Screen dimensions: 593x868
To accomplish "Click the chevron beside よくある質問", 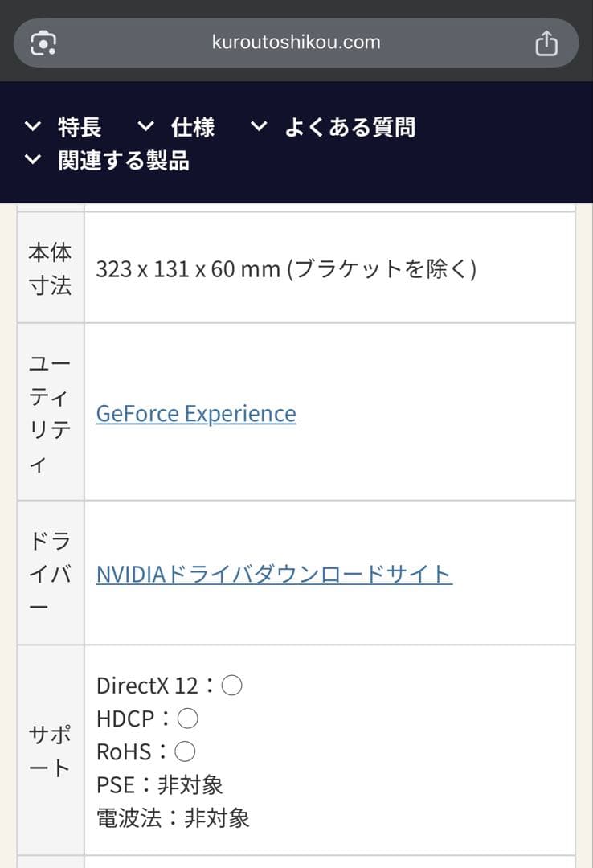I will (x=258, y=127).
